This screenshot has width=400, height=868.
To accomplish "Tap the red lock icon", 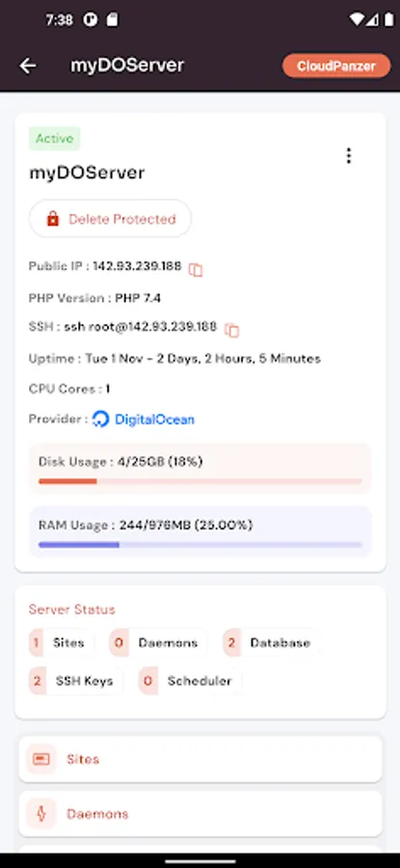I will (x=53, y=219).
